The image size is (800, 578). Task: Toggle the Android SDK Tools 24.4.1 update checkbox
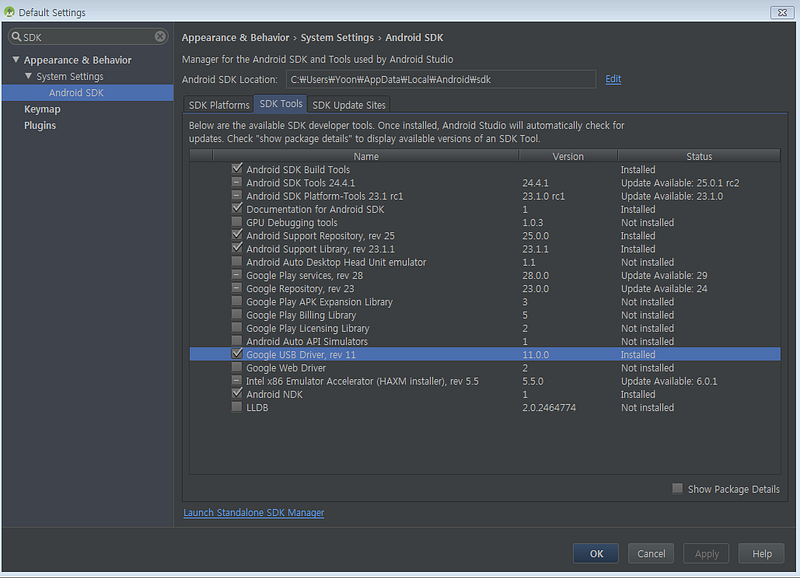[237, 182]
